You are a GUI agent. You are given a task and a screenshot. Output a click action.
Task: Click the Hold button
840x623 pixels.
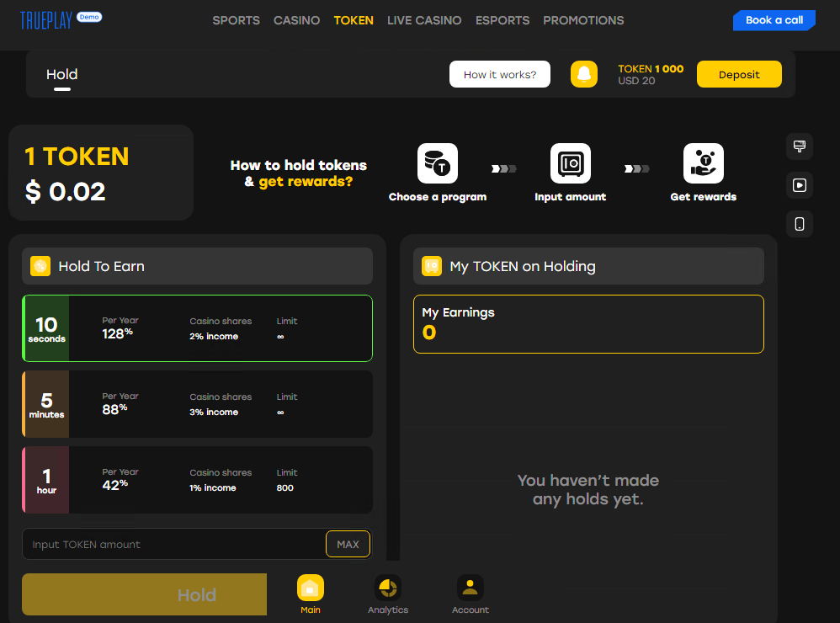(x=144, y=594)
